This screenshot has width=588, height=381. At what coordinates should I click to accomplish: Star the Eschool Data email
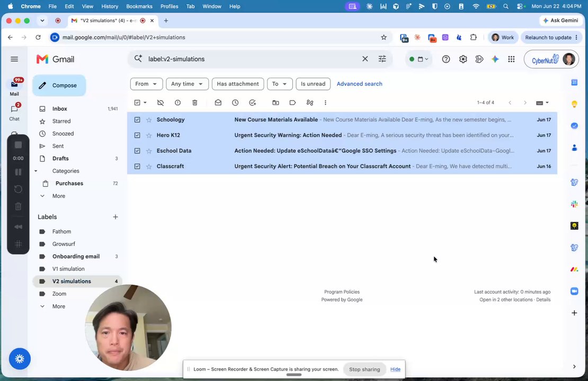click(x=149, y=151)
